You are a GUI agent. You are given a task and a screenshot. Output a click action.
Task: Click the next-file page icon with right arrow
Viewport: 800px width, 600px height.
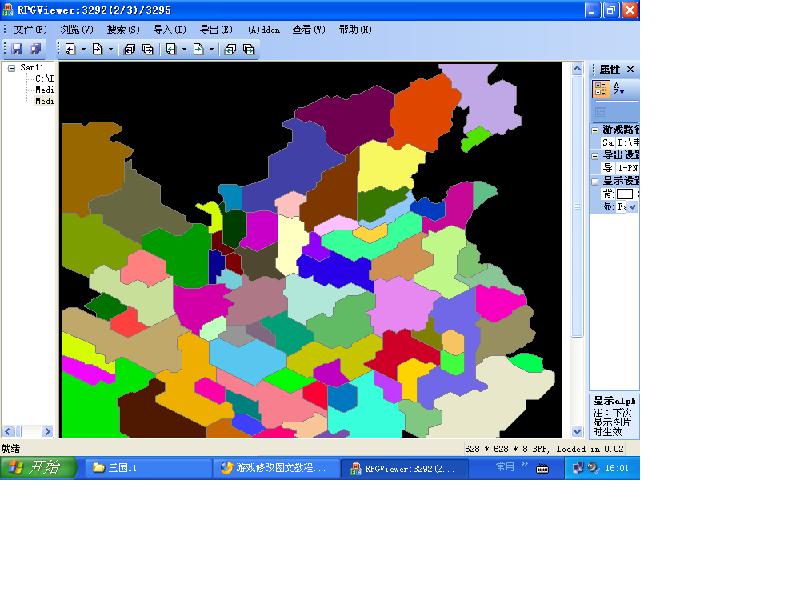coord(97,49)
